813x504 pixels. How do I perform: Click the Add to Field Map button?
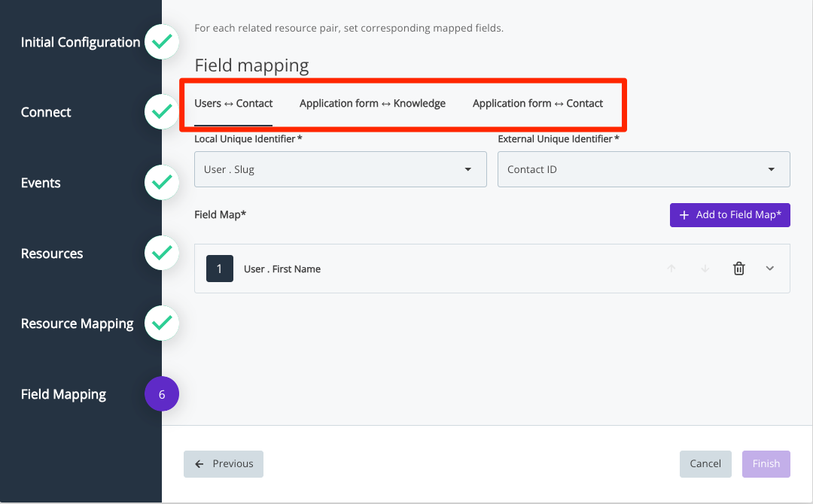[x=729, y=215]
